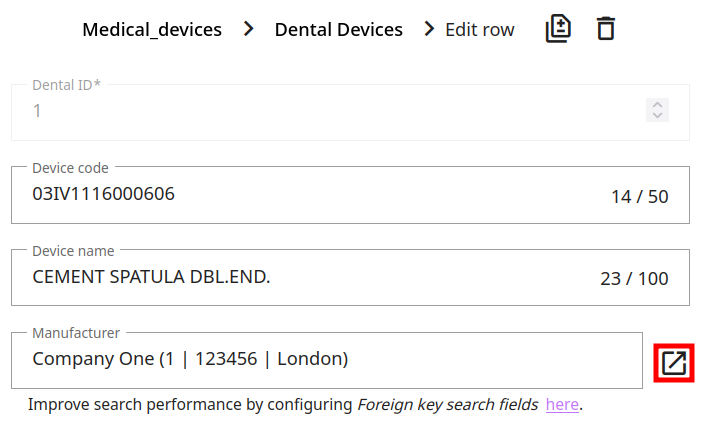The height and width of the screenshot is (432, 704).
Task: Click the "Foreign key search fields" italic text
Action: pos(448,405)
